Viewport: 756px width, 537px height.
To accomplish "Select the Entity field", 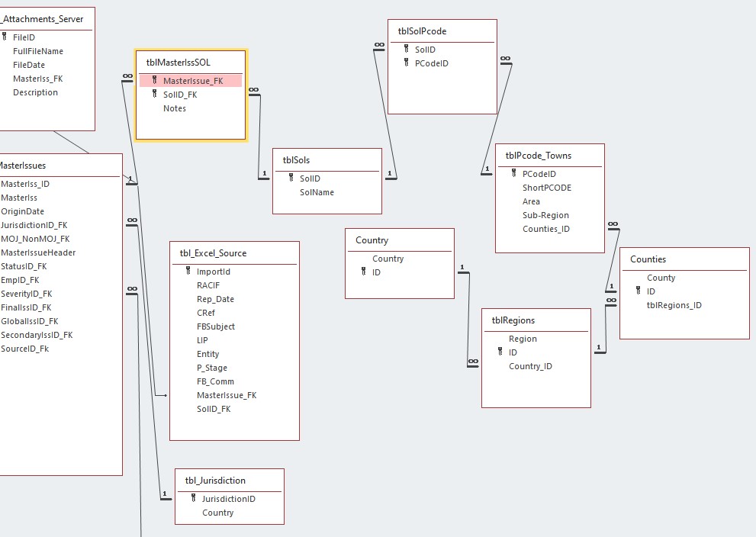I will 207,354.
